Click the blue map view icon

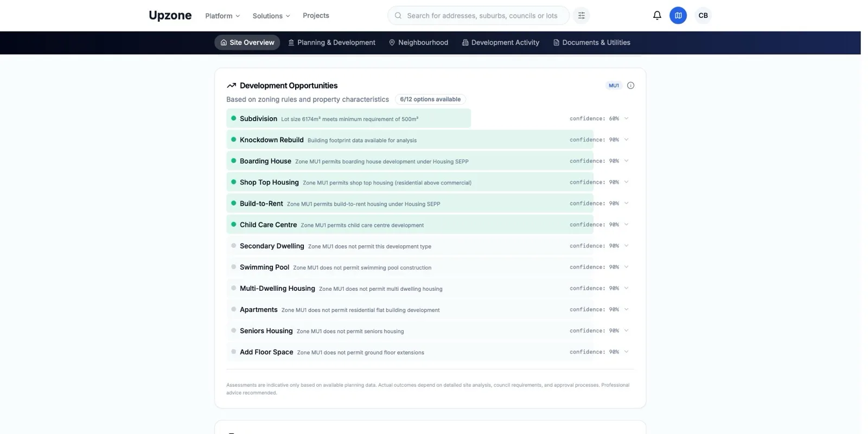[x=678, y=15]
